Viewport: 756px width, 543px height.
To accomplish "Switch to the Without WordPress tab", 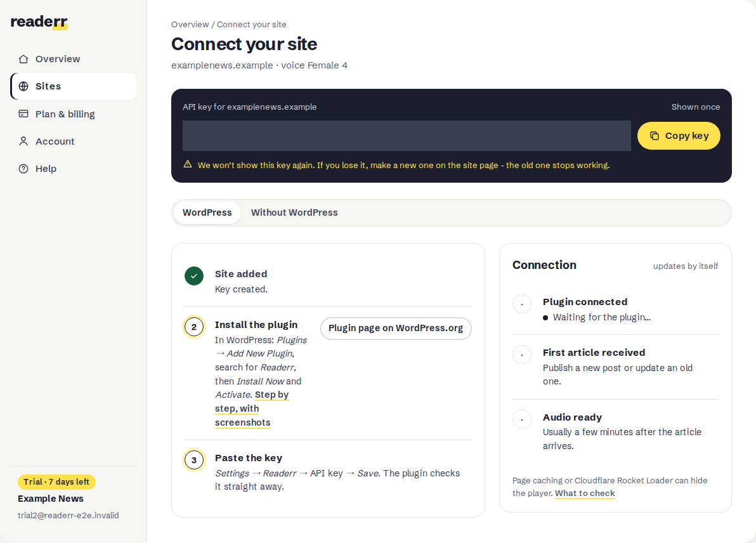I will click(294, 213).
